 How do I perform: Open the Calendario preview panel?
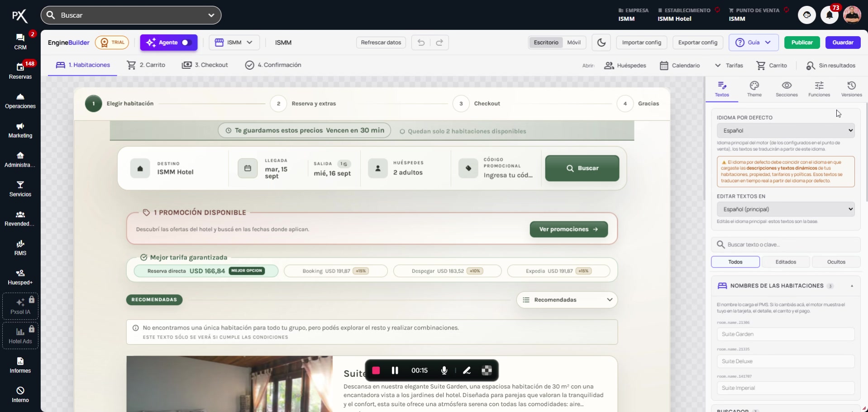tap(680, 66)
